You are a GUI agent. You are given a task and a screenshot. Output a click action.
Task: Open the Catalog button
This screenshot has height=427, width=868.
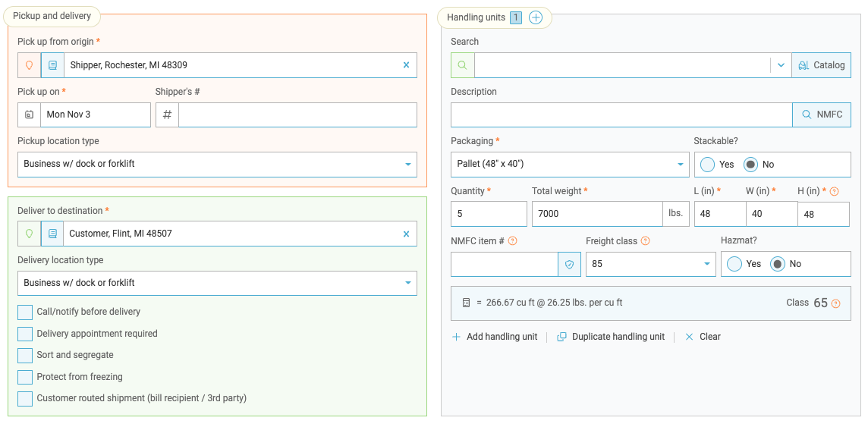pos(821,65)
